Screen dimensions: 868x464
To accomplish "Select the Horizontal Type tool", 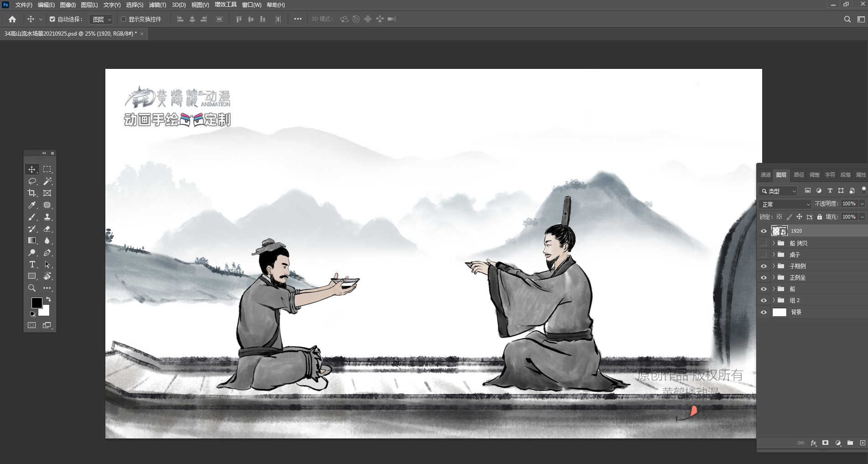I will [31, 264].
